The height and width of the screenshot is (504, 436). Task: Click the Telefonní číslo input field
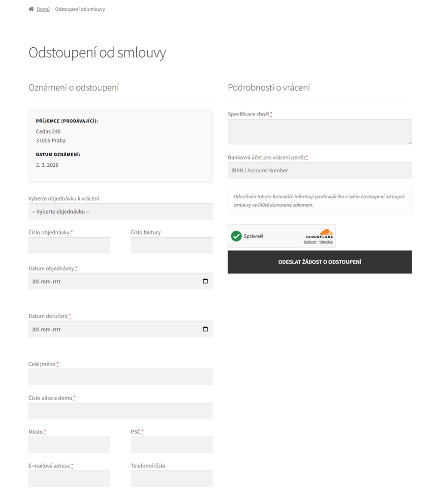point(171,478)
